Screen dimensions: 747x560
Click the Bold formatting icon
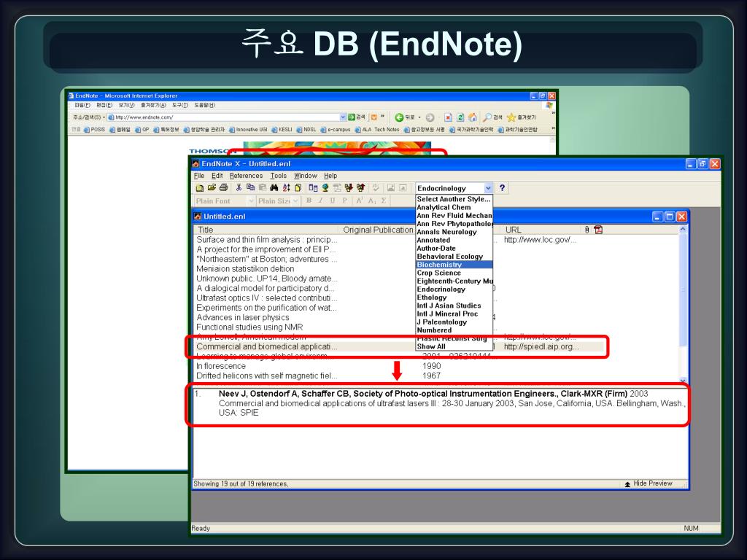309,201
